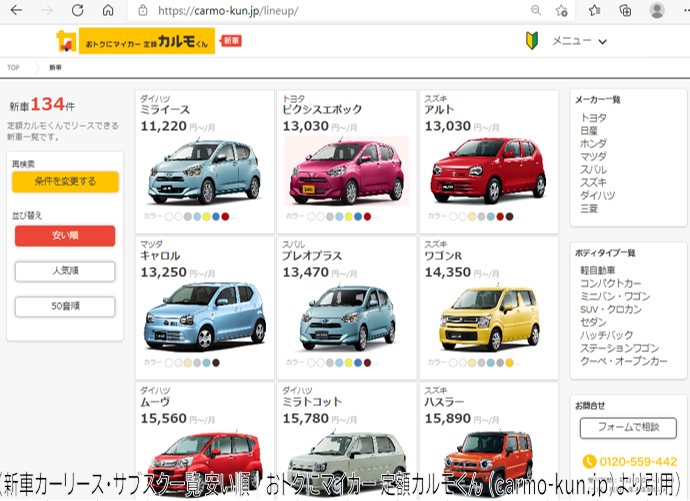690x501 pixels.
Task: Sort by 人気順
Action: click(65, 271)
